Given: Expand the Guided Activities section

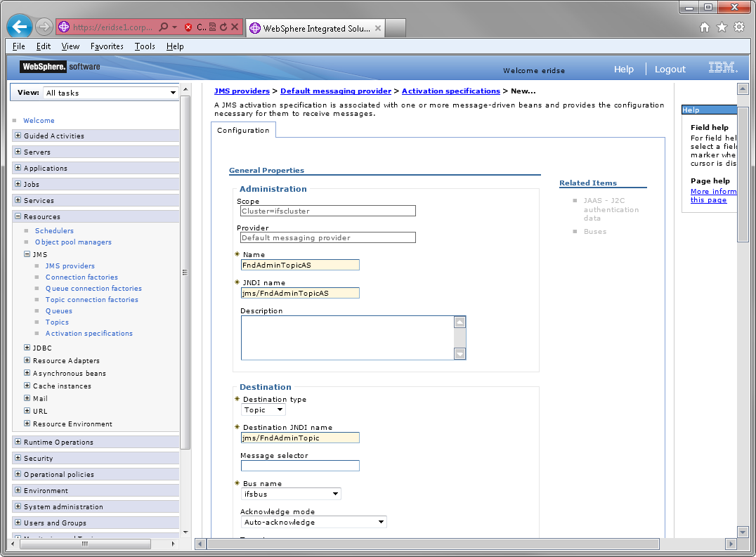Looking at the screenshot, I should point(18,136).
